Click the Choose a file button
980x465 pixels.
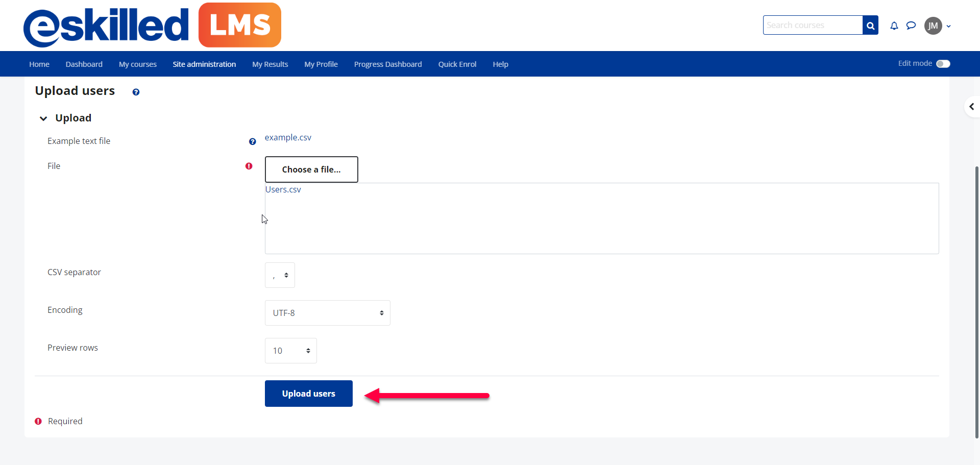[x=311, y=169]
